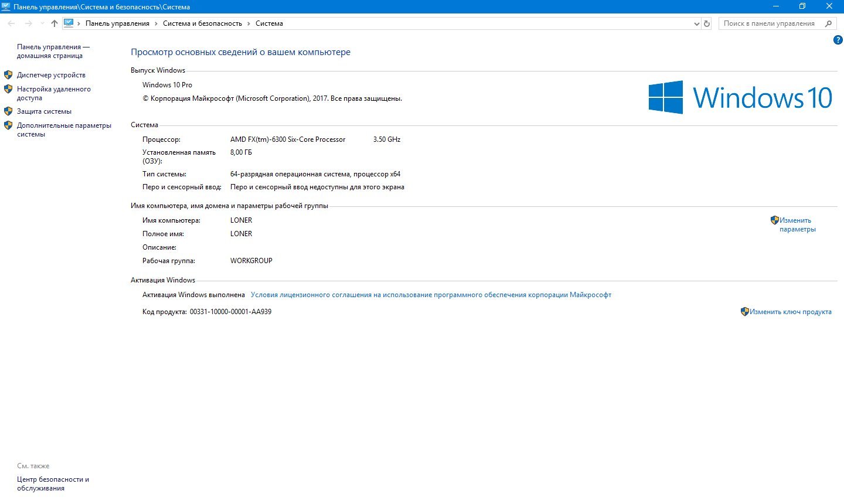
Task: Click the "Код продукта:" label
Action: click(165, 312)
